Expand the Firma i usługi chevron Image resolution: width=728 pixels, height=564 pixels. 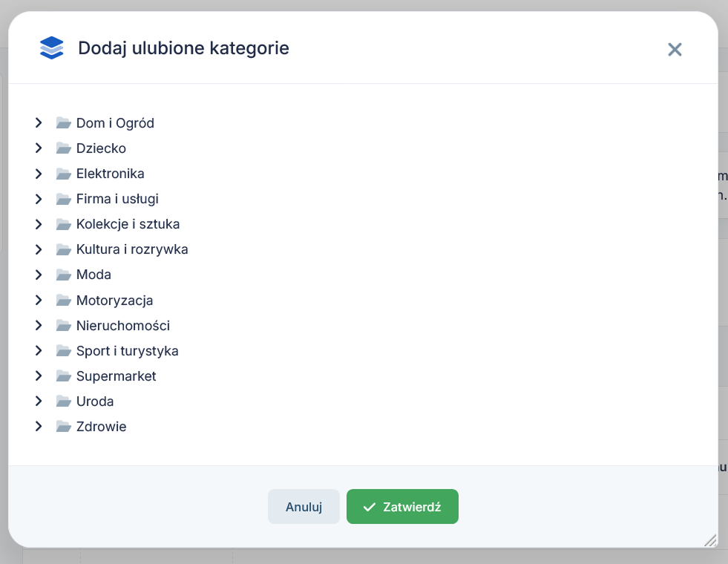point(39,199)
